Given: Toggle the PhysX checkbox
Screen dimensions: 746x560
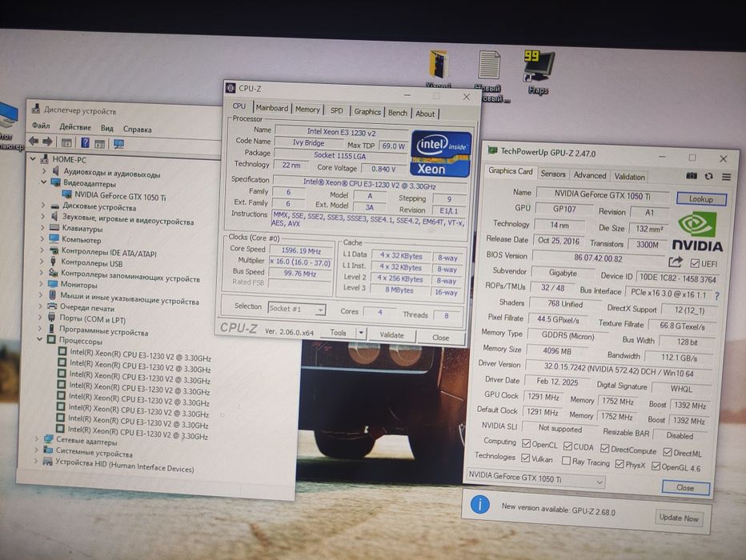Looking at the screenshot, I should tap(620, 463).
